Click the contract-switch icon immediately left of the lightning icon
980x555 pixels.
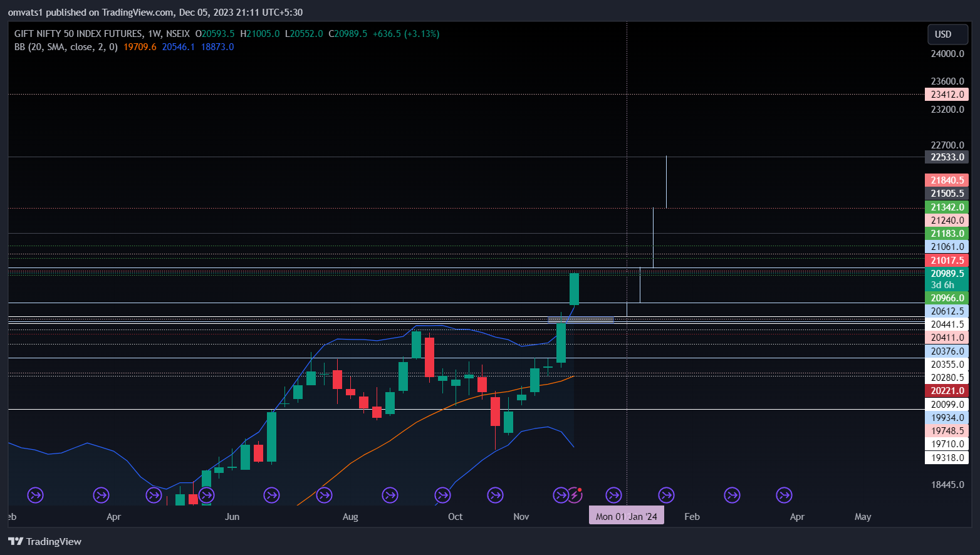[561, 495]
